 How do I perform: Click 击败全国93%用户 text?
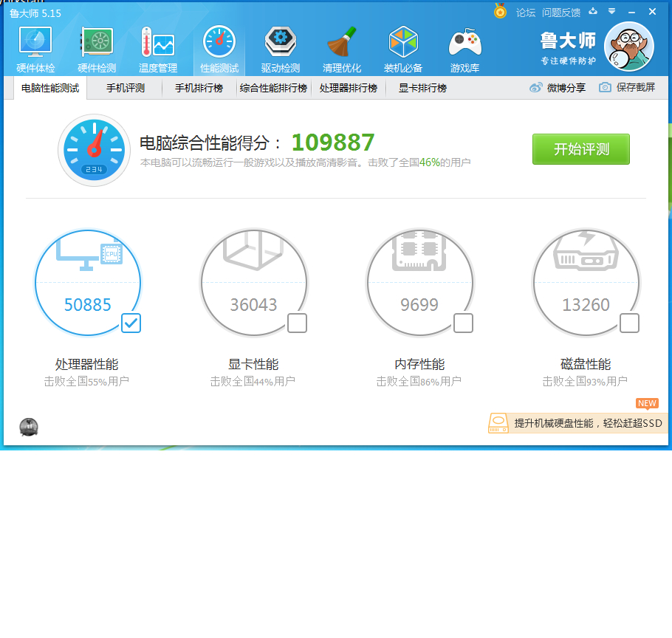(585, 381)
